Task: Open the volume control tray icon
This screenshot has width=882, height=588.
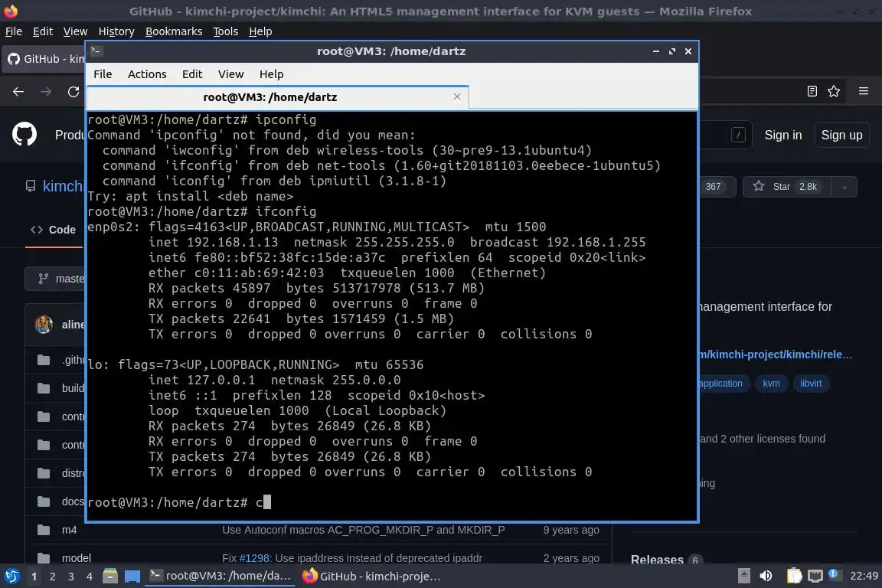Action: [x=766, y=576]
